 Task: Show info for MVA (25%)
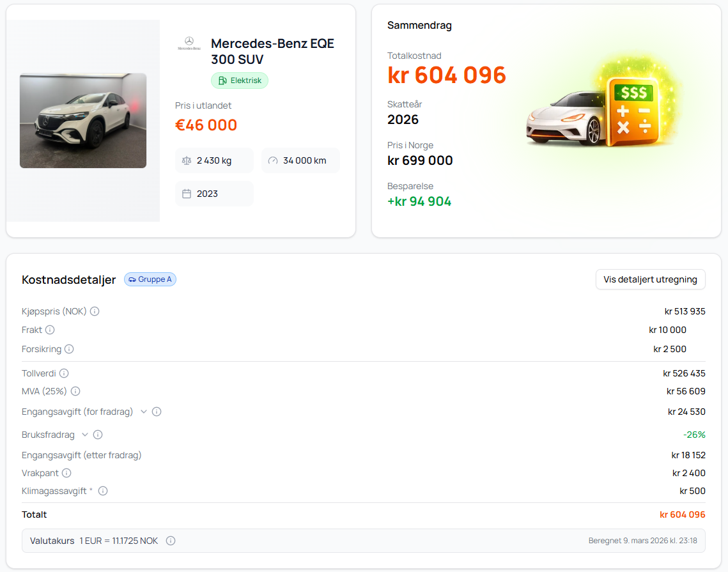tap(75, 391)
